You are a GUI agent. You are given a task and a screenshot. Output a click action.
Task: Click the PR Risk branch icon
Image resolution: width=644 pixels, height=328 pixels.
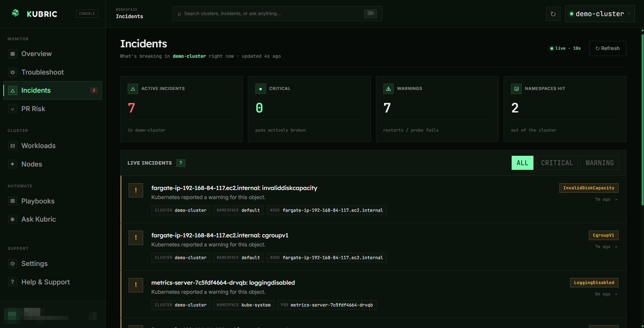13,109
